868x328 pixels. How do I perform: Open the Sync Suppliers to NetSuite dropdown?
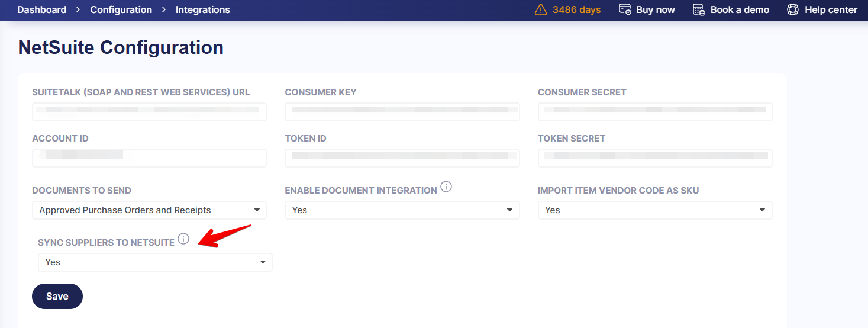point(155,262)
